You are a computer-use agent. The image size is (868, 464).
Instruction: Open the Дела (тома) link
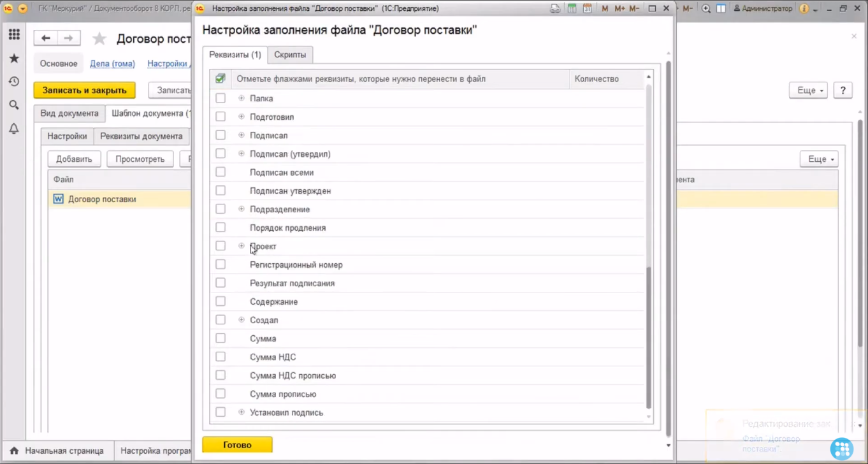(x=112, y=64)
